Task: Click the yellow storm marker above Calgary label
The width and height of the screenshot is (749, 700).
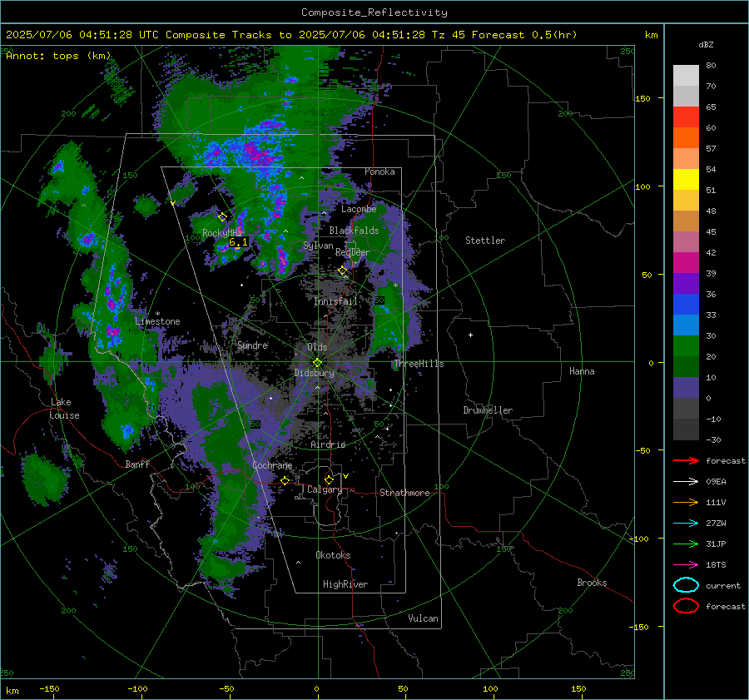Action: pyautogui.click(x=329, y=479)
